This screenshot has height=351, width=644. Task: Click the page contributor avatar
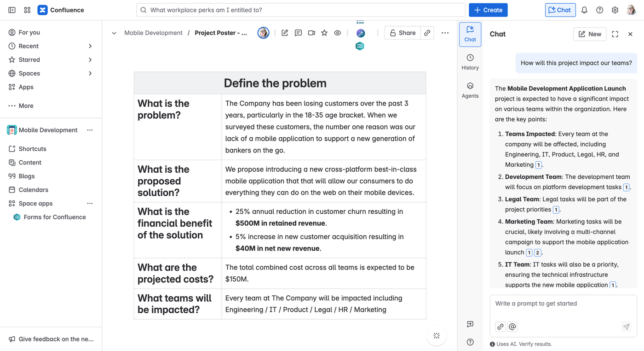pyautogui.click(x=263, y=33)
